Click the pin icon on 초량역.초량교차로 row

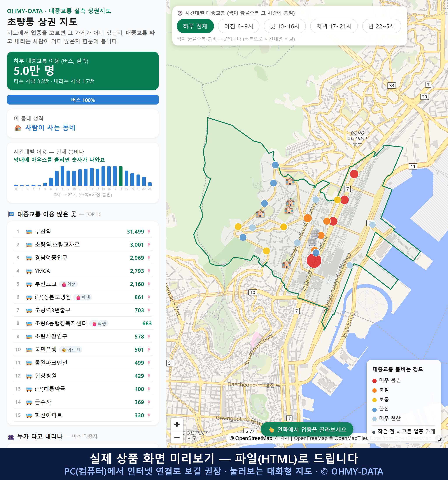tap(149, 245)
